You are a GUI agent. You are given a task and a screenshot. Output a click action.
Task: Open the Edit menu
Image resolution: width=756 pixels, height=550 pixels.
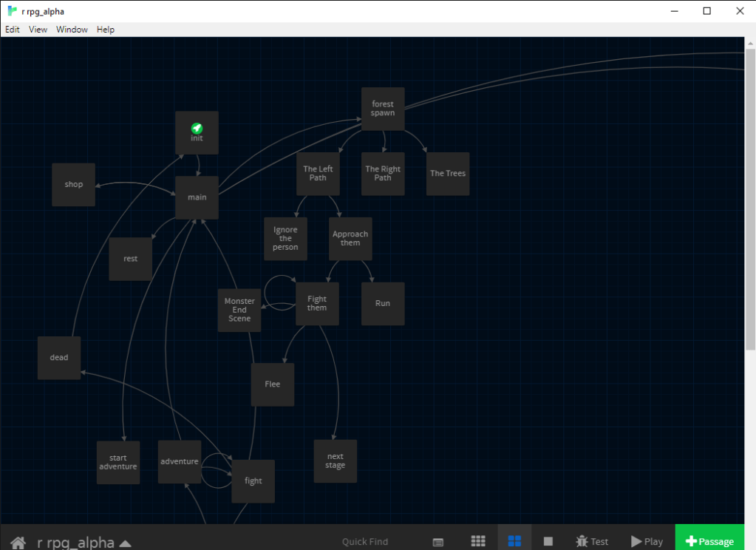[13, 30]
